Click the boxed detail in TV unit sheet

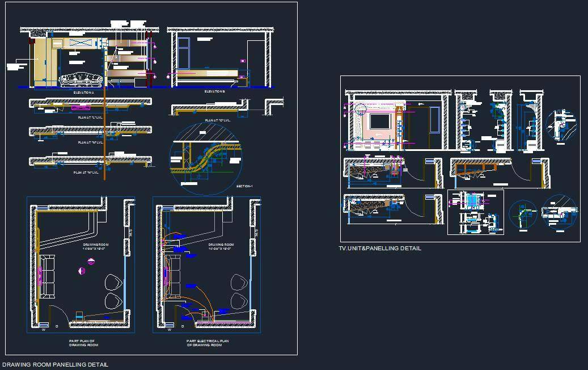pos(475,212)
